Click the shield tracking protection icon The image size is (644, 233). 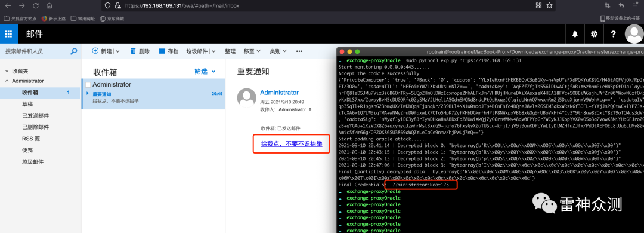[107, 6]
